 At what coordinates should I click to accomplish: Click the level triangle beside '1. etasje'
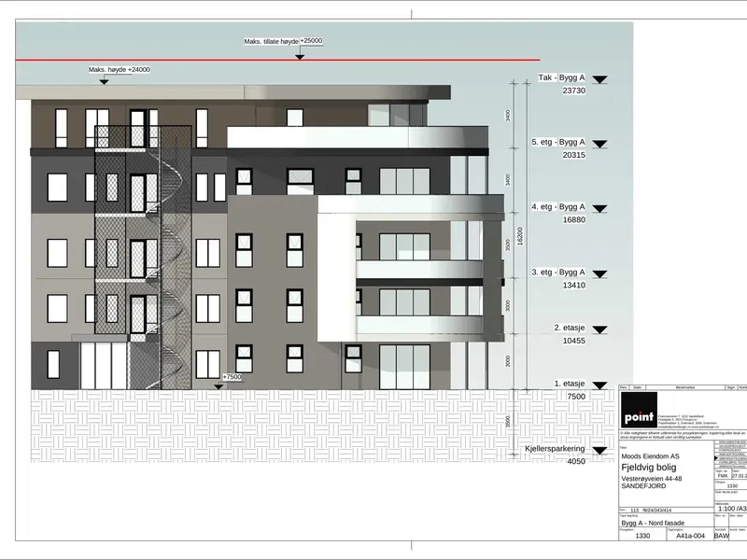pos(599,385)
